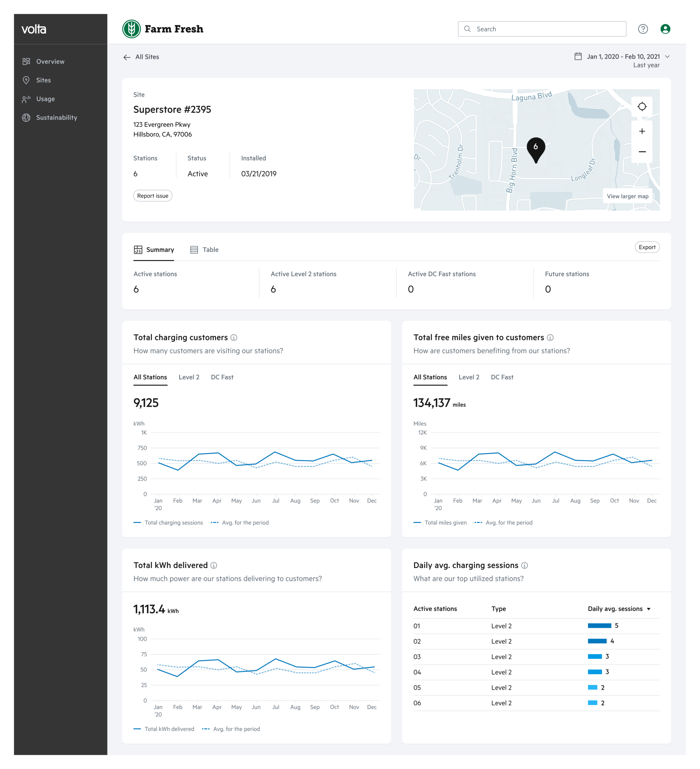Screen dimensions: 700x769
Task: Select Level 2 tab under charging customers
Action: (x=189, y=377)
